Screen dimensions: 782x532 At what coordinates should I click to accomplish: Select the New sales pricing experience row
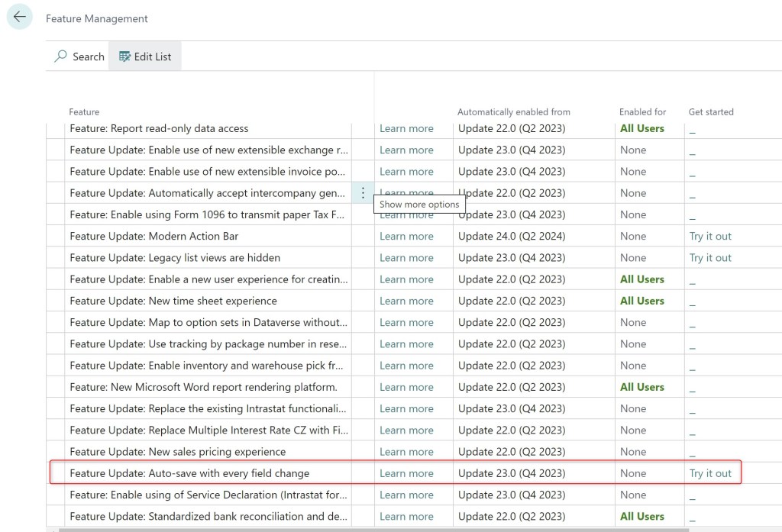(x=177, y=452)
